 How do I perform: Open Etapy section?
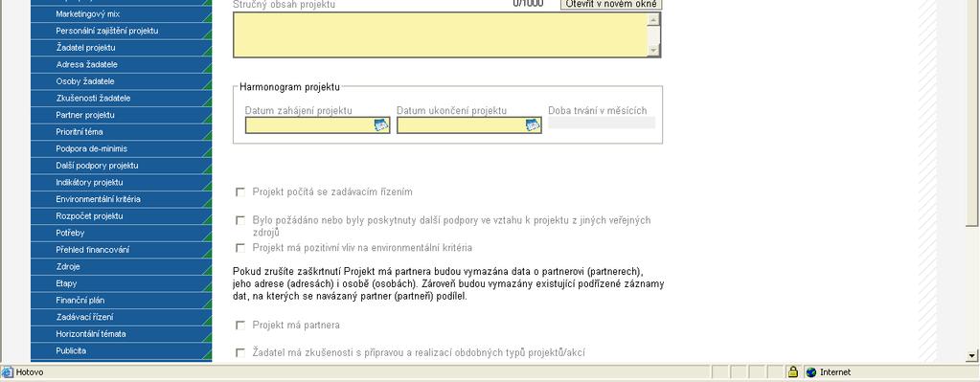click(122, 283)
